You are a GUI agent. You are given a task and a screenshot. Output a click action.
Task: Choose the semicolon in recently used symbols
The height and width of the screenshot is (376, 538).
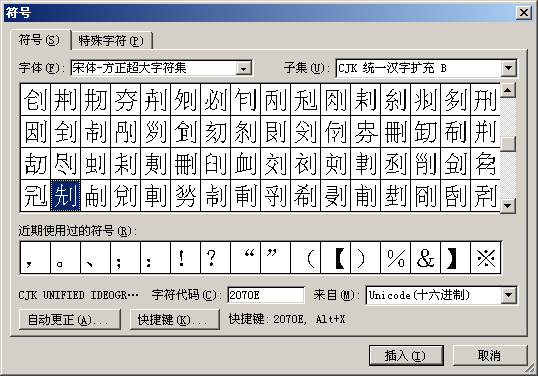(x=125, y=258)
